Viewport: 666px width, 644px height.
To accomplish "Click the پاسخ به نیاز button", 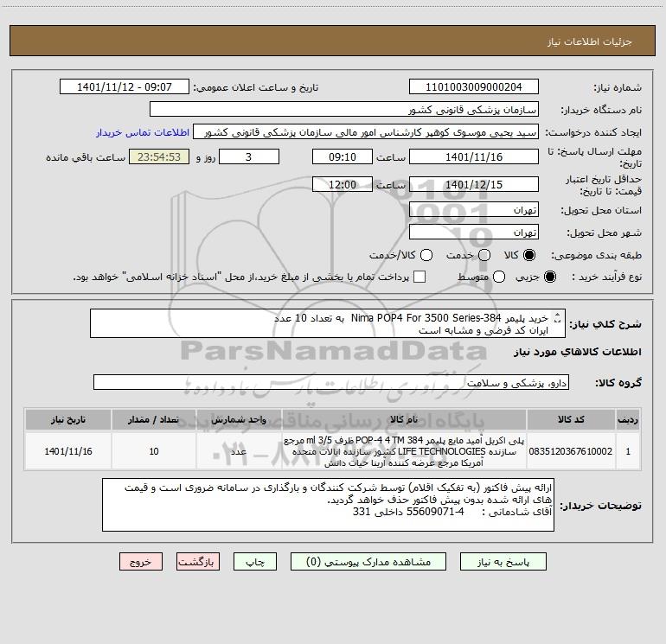I will pyautogui.click(x=503, y=562).
